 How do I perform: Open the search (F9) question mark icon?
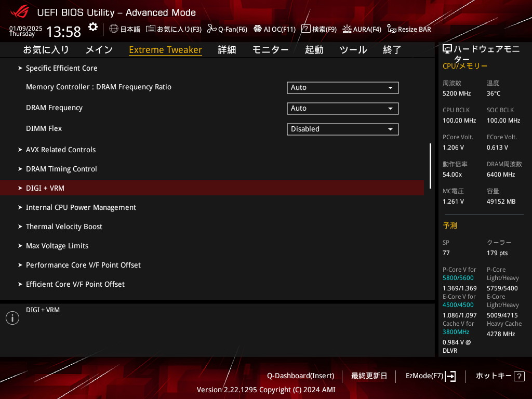306,29
